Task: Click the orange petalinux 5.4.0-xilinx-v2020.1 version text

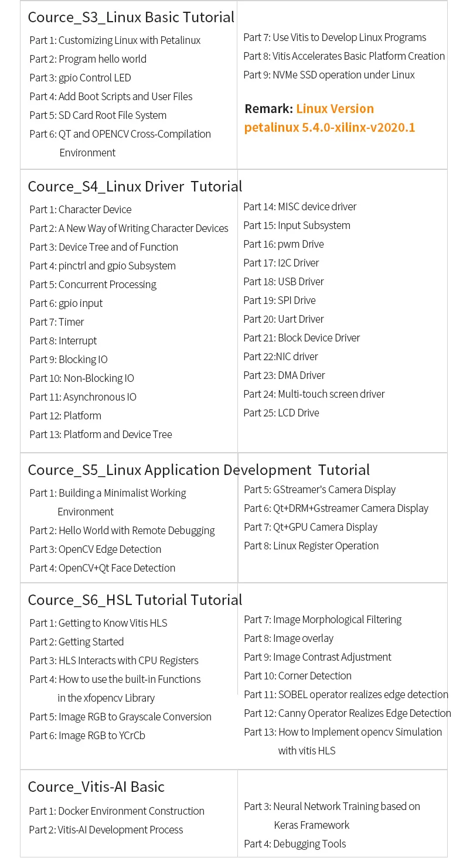Action: 330,127
